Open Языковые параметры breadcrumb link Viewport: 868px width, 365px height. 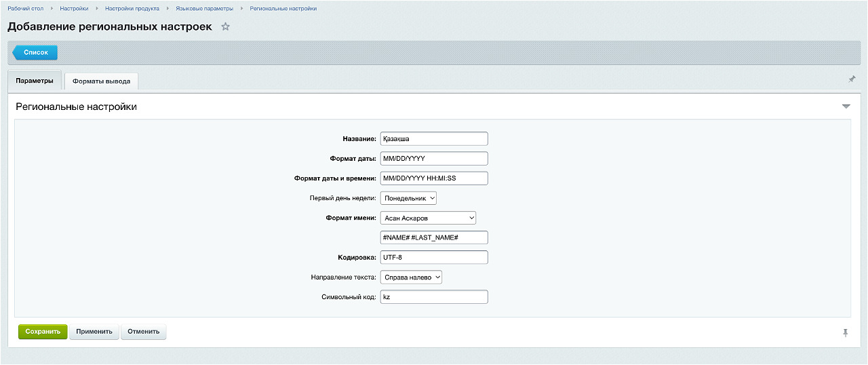point(204,9)
